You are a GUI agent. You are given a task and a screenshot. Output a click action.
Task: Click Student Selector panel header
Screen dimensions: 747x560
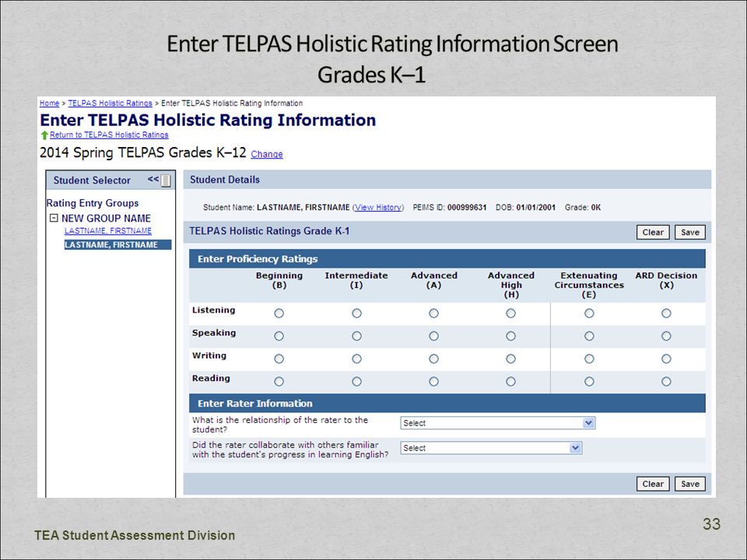coord(110,180)
